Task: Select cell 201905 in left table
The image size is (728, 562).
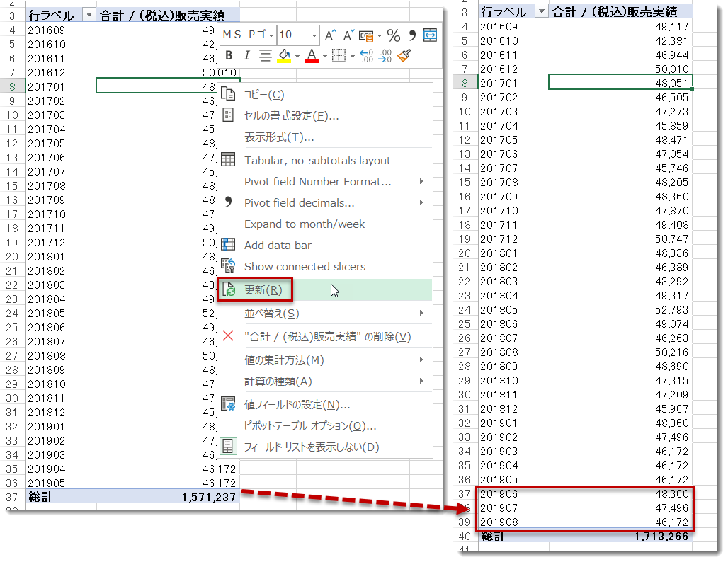Action: click(61, 483)
